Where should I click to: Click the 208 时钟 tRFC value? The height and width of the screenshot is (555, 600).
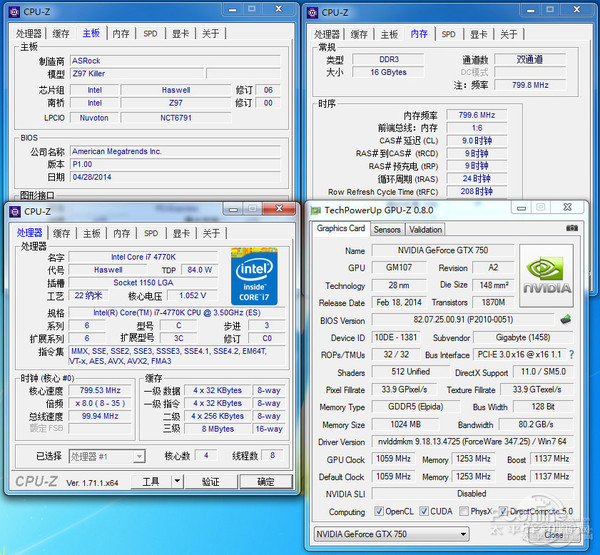click(x=477, y=191)
